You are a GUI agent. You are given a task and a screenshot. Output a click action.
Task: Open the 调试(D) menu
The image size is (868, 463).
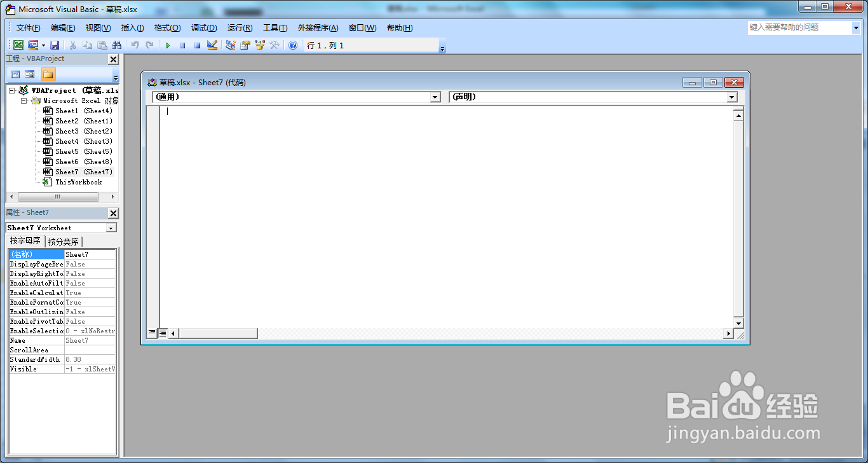pos(204,28)
